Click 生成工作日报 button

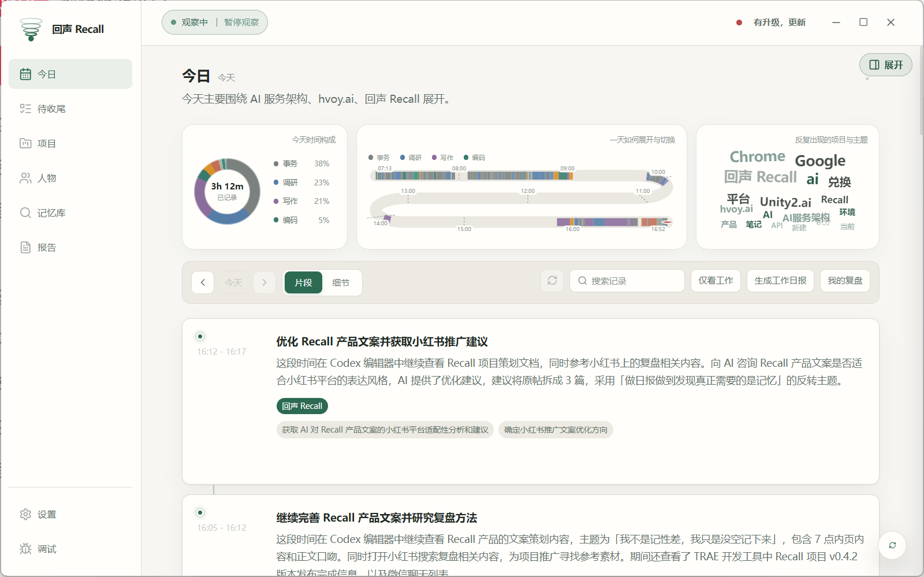pos(780,281)
